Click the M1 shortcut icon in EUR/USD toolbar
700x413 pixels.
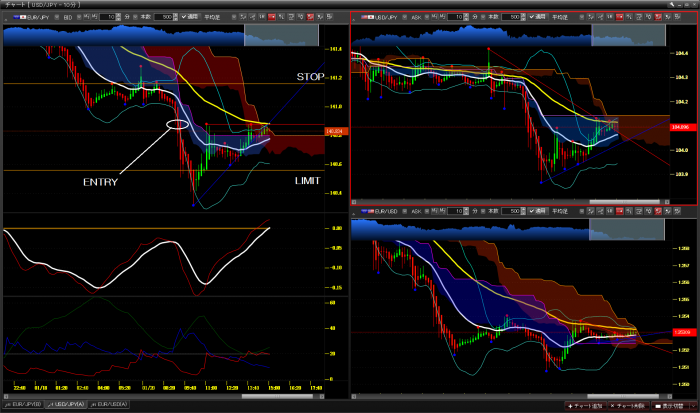click(434, 211)
